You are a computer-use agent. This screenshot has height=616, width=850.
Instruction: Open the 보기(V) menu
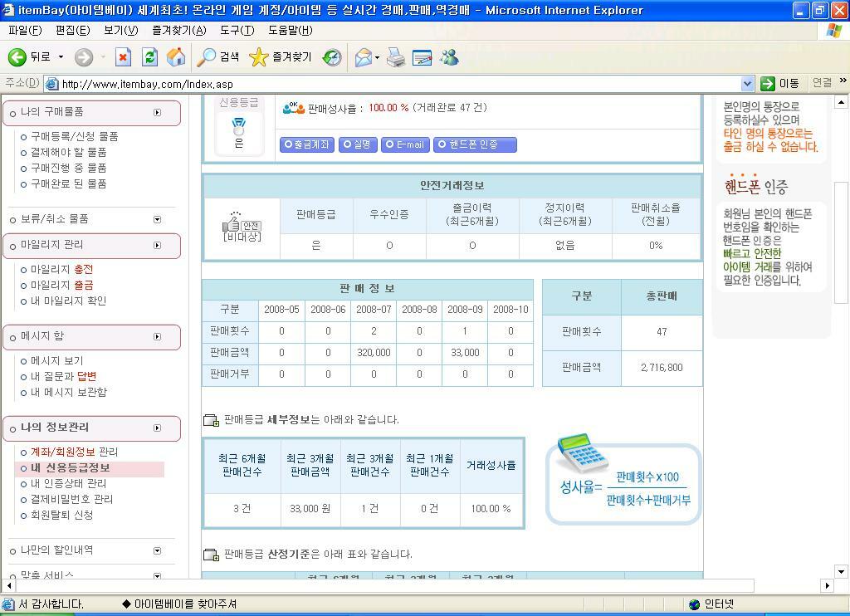(x=121, y=31)
